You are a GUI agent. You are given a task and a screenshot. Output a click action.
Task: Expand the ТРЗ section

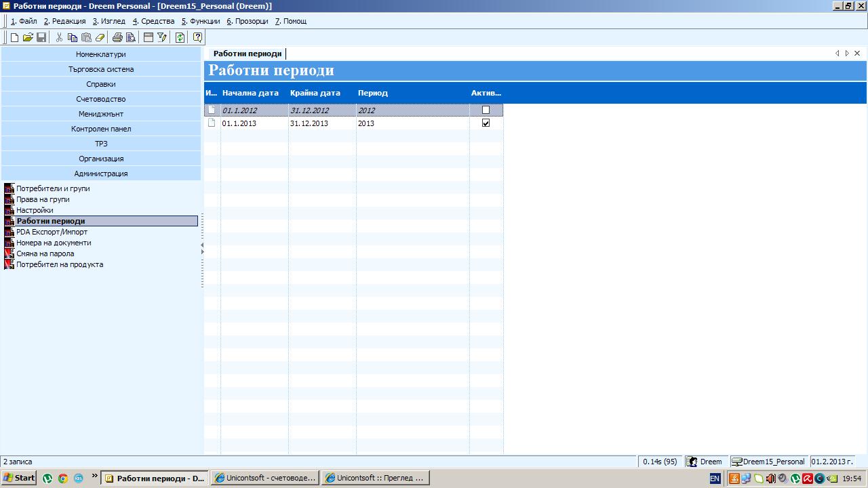click(101, 144)
